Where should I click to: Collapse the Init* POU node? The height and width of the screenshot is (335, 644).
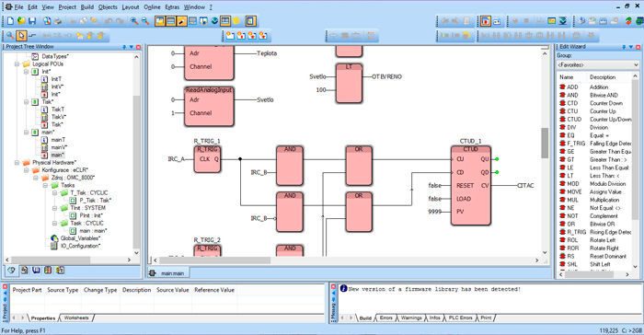click(x=27, y=72)
